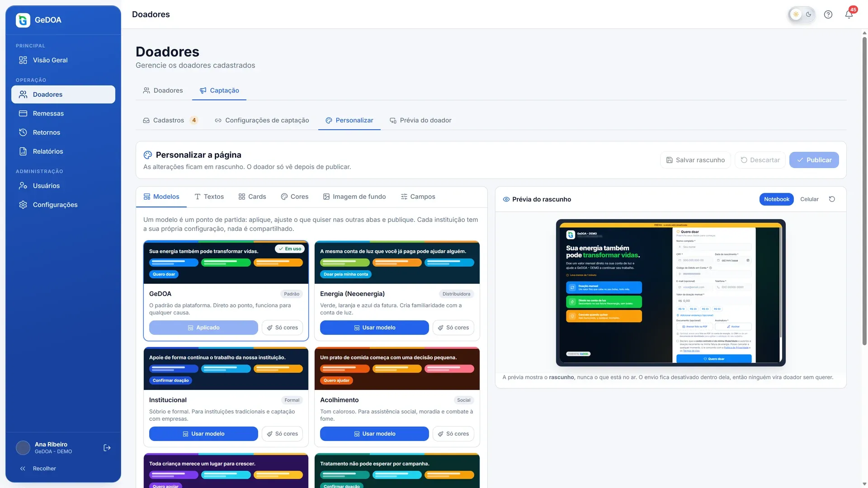The height and width of the screenshot is (488, 868).
Task: Select Celular preview mode
Action: point(809,199)
